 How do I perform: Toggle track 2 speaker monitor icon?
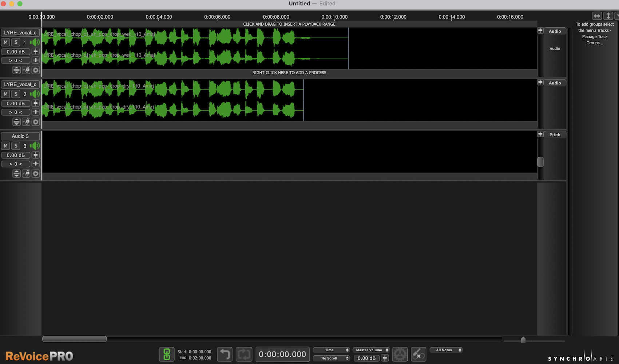[x=35, y=94]
